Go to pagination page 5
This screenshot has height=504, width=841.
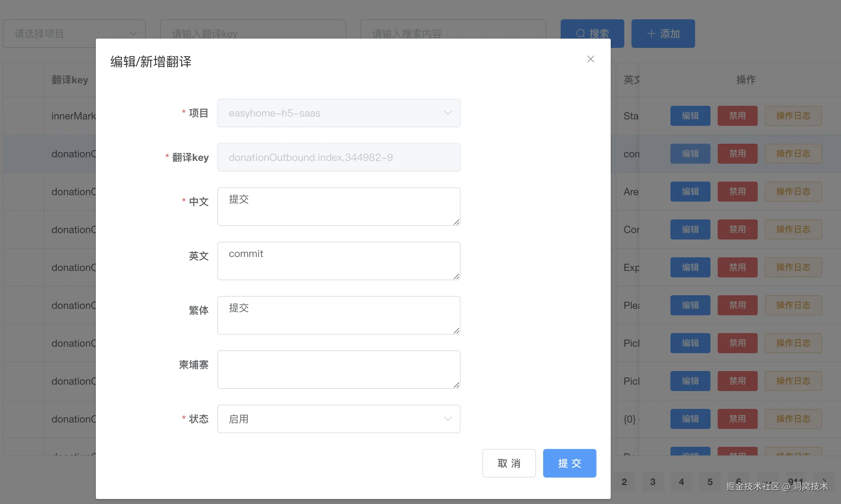click(x=710, y=482)
